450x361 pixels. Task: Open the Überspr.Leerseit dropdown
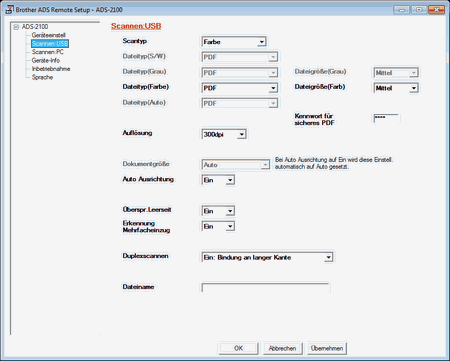218,211
